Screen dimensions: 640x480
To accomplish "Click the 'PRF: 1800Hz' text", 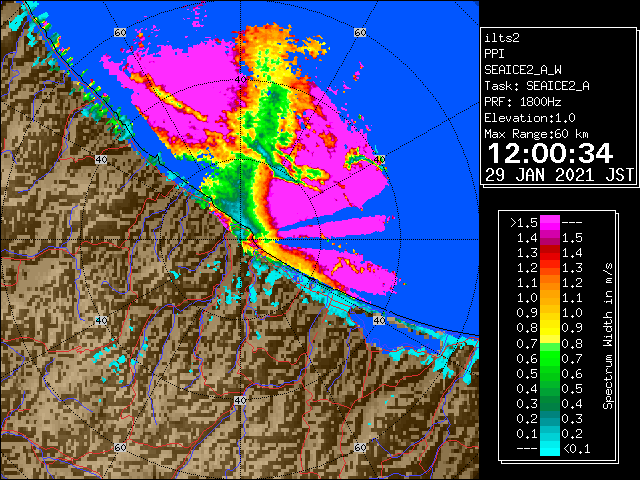I will (x=523, y=102).
